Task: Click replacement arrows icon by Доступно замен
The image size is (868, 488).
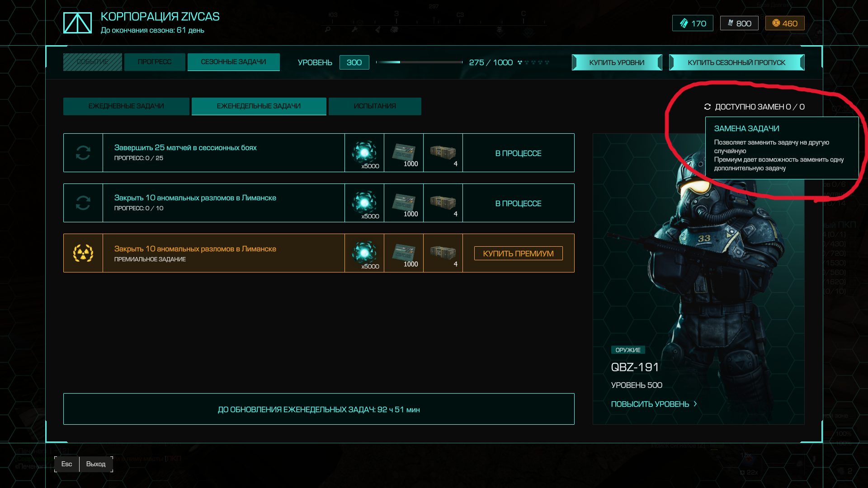Action: [x=708, y=107]
